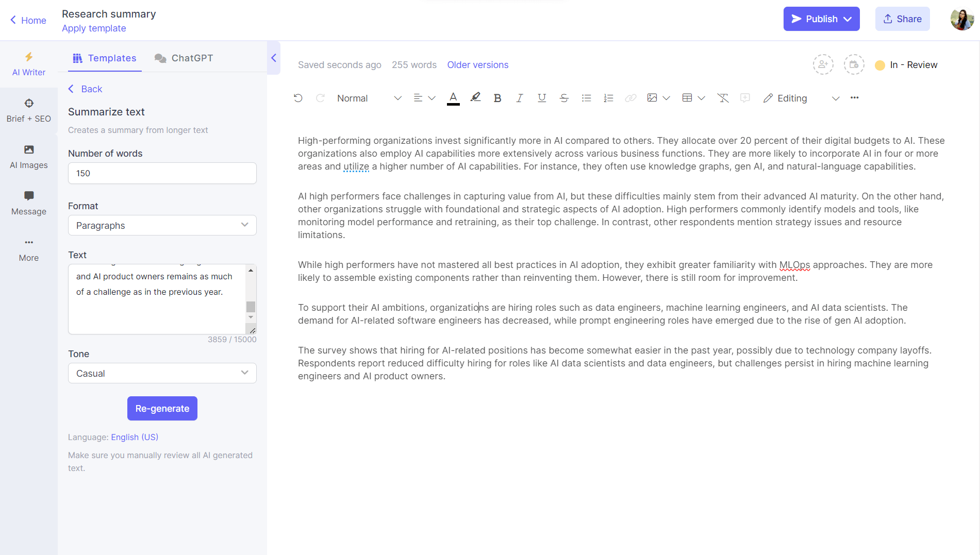Choose the font color swatch

pos(453,98)
